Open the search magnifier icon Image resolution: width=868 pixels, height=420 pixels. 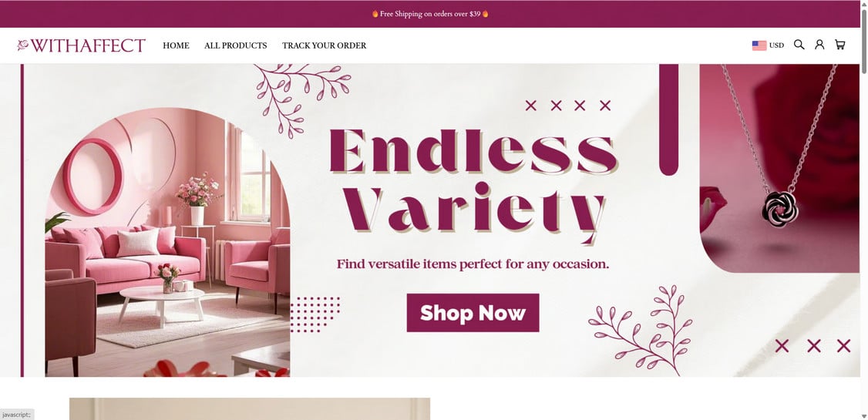[799, 45]
